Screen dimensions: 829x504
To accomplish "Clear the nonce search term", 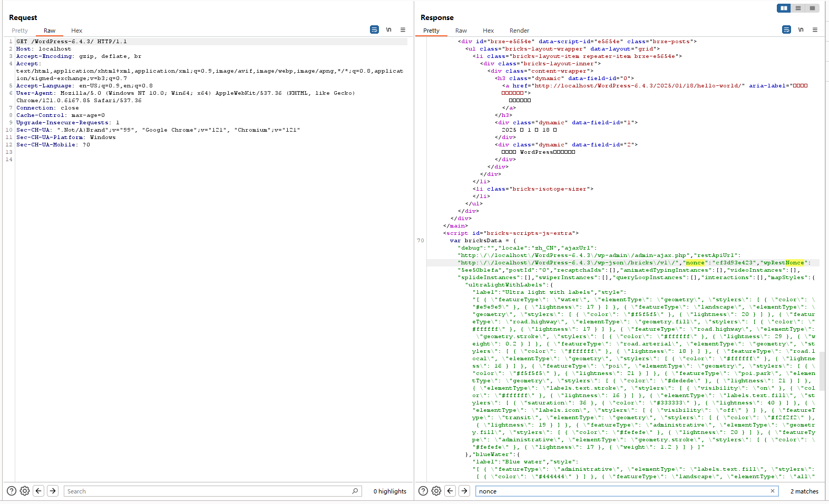I will point(773,491).
